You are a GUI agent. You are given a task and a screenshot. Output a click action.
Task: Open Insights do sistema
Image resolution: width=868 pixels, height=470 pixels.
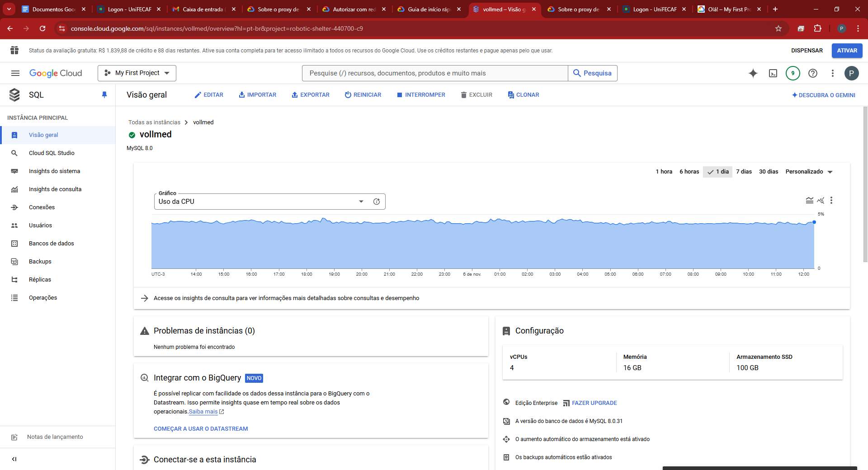click(58, 171)
